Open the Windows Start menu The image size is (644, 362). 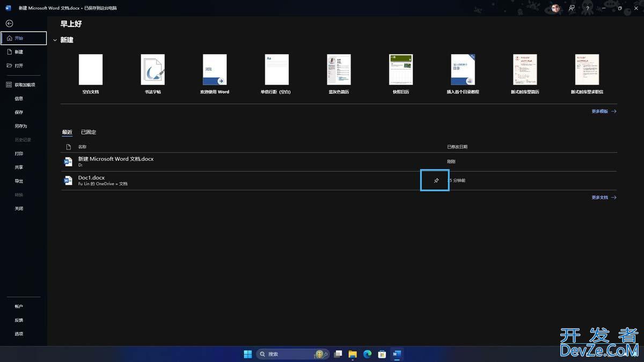[x=248, y=354]
